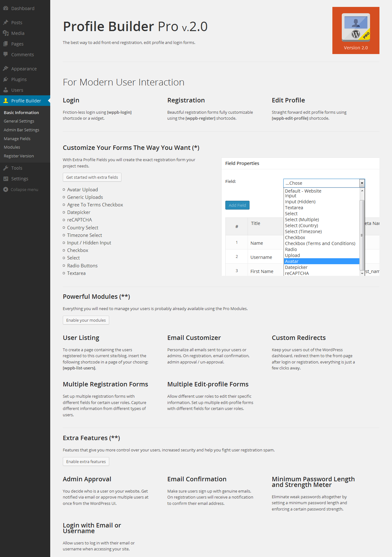This screenshot has height=557, width=392.
Task: Click the Comments speech bubble icon
Action: pos(6,54)
